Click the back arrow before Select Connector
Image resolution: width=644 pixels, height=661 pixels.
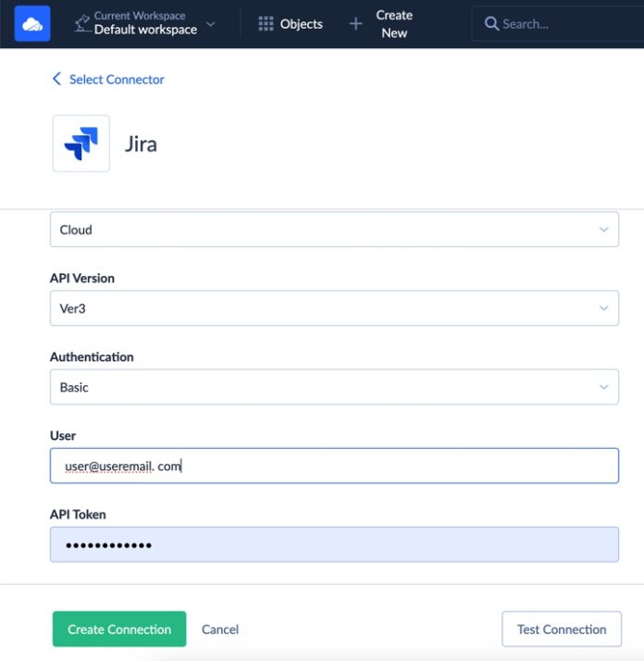(x=56, y=80)
